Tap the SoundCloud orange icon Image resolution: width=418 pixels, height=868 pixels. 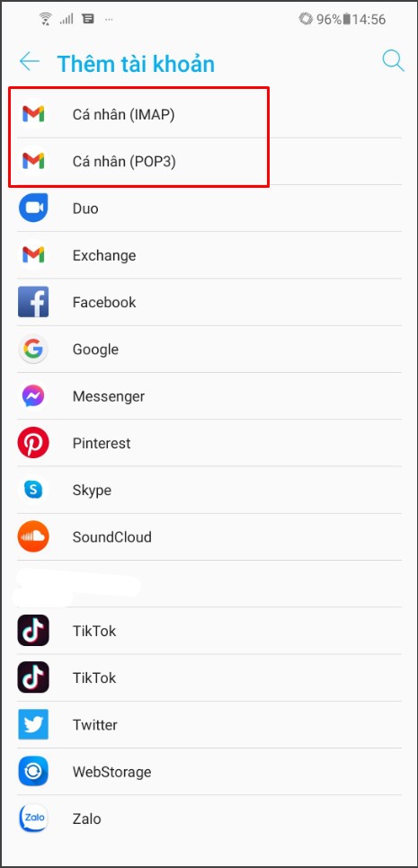pyautogui.click(x=33, y=536)
